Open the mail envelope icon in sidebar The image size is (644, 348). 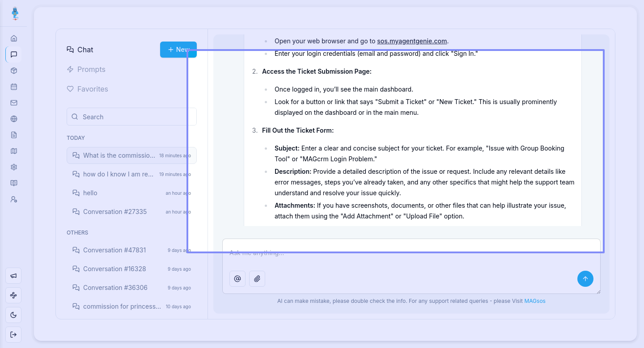14,103
